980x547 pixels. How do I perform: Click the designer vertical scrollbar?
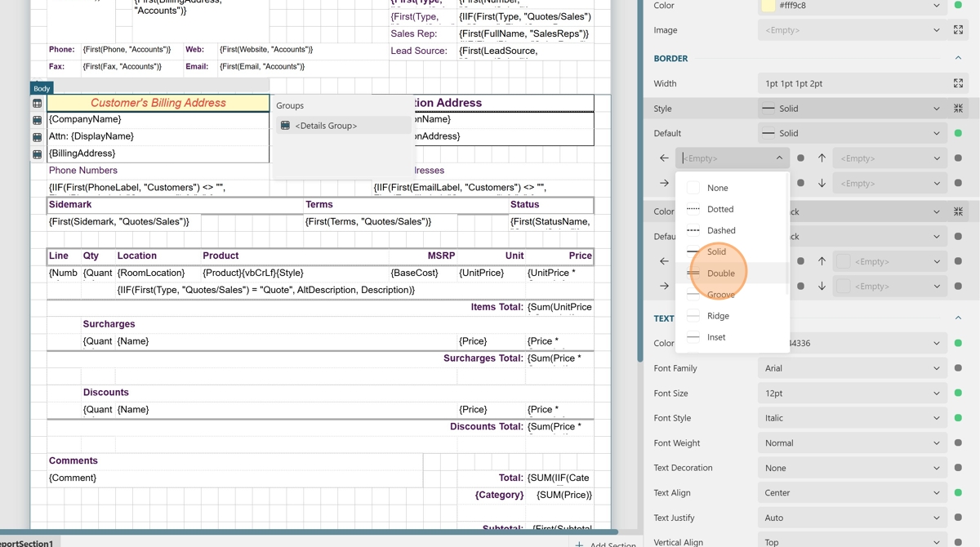pos(640,180)
